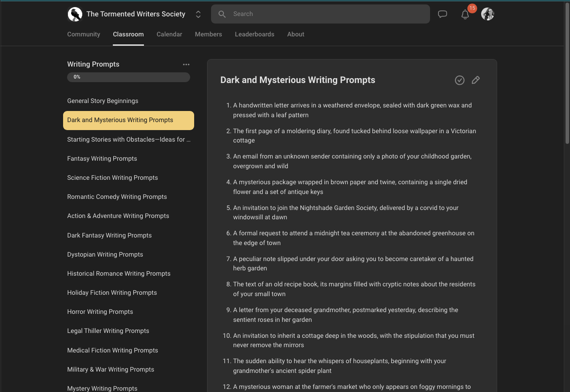570x392 pixels.
Task: Open the user profile avatar
Action: (x=487, y=14)
